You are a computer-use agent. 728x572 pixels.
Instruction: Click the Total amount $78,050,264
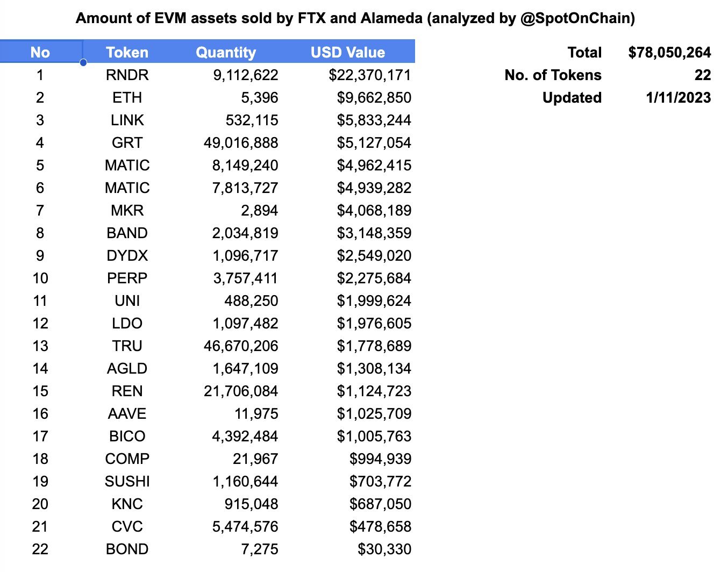click(669, 52)
